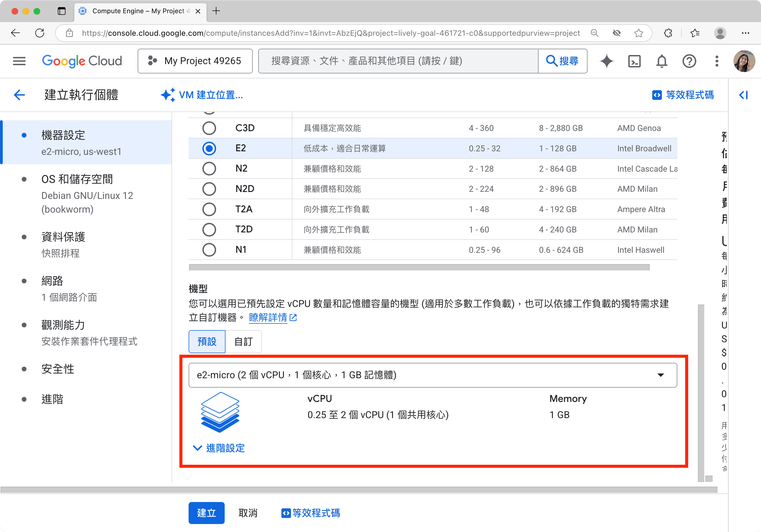Click the 取消 cancel button
Screen dimensions: 761x532
tap(248, 513)
